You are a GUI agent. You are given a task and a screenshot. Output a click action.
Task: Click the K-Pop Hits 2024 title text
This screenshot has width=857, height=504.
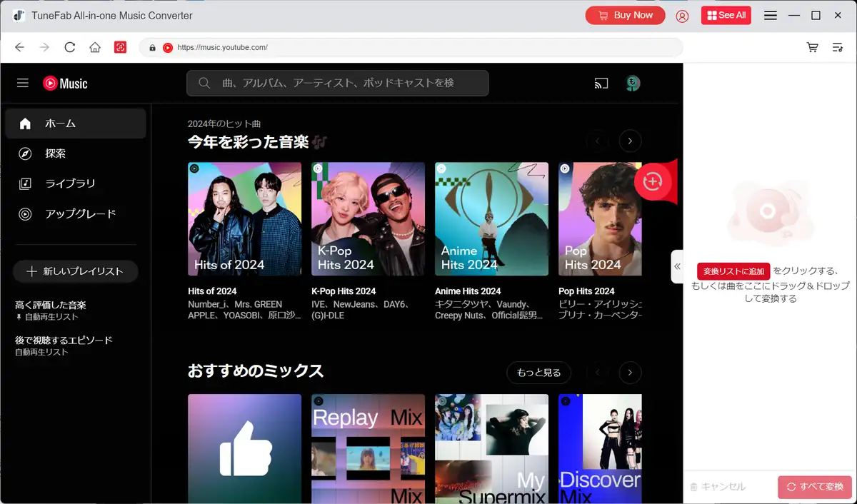pyautogui.click(x=344, y=291)
